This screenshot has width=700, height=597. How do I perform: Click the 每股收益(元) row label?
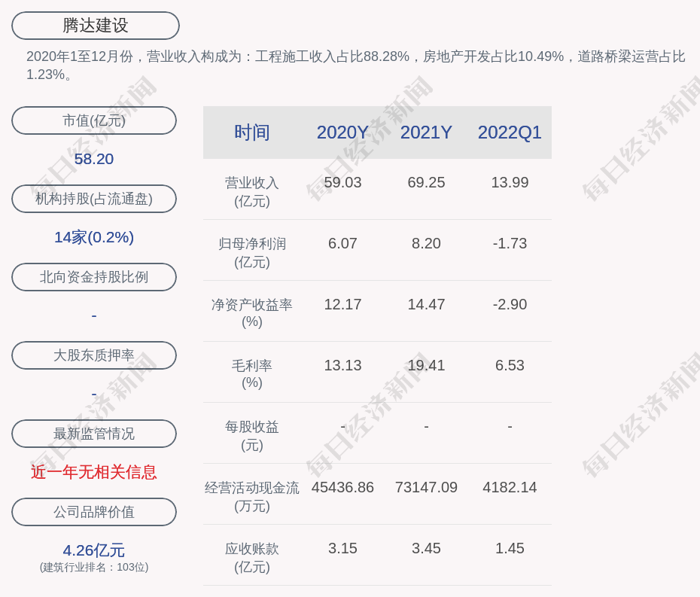[252, 436]
